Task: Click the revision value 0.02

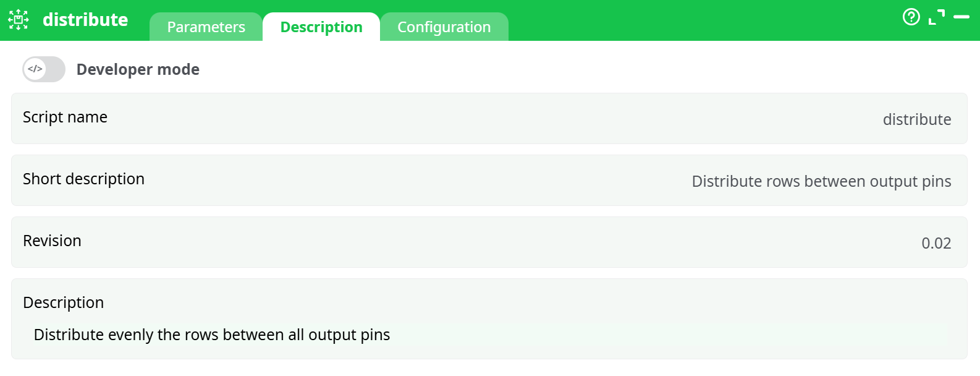Action: [x=936, y=243]
